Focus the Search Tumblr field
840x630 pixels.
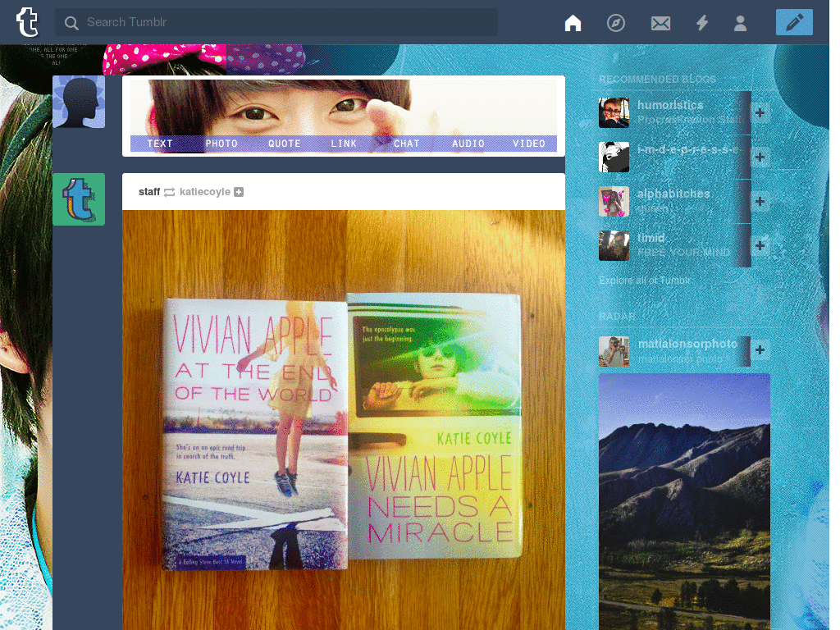(276, 22)
